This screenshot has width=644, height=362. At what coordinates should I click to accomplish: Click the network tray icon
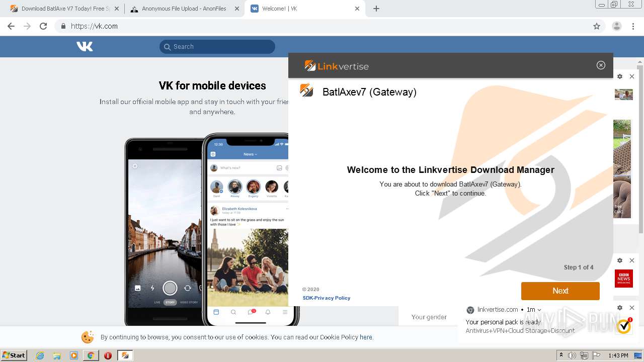(x=584, y=355)
